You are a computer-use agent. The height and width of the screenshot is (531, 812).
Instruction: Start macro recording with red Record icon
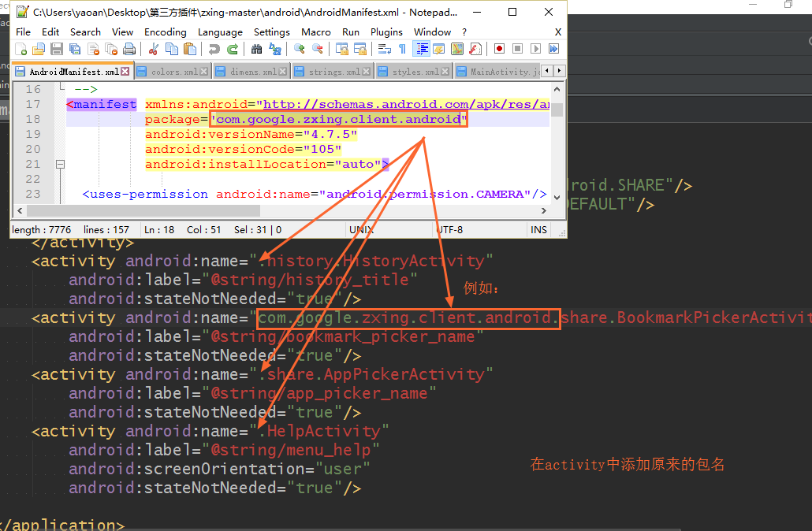[499, 49]
